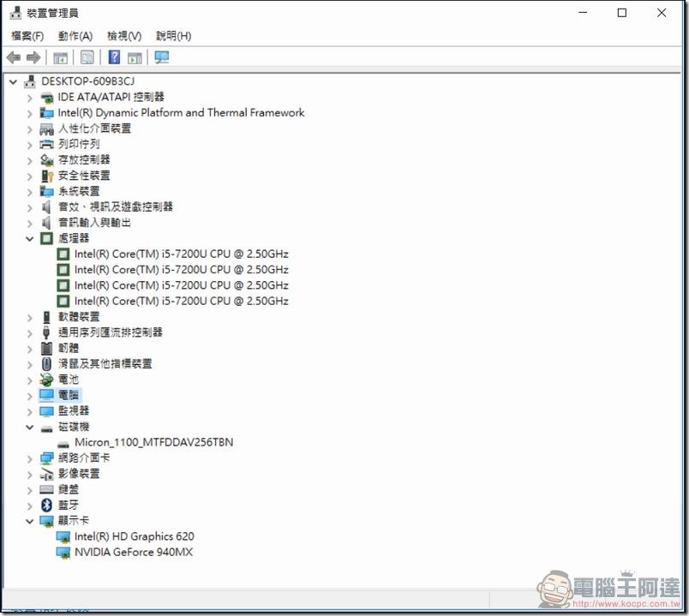This screenshot has width=689, height=616.
Task: Click the Forward arrow toolbar icon
Action: coord(33,57)
